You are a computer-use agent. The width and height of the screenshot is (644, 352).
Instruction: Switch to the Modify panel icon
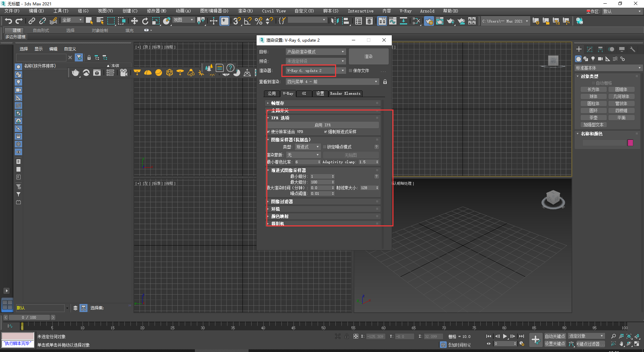(589, 49)
